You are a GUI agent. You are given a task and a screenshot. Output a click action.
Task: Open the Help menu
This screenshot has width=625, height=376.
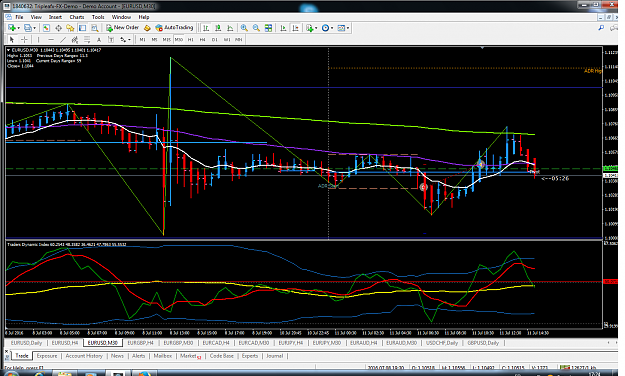tap(144, 17)
